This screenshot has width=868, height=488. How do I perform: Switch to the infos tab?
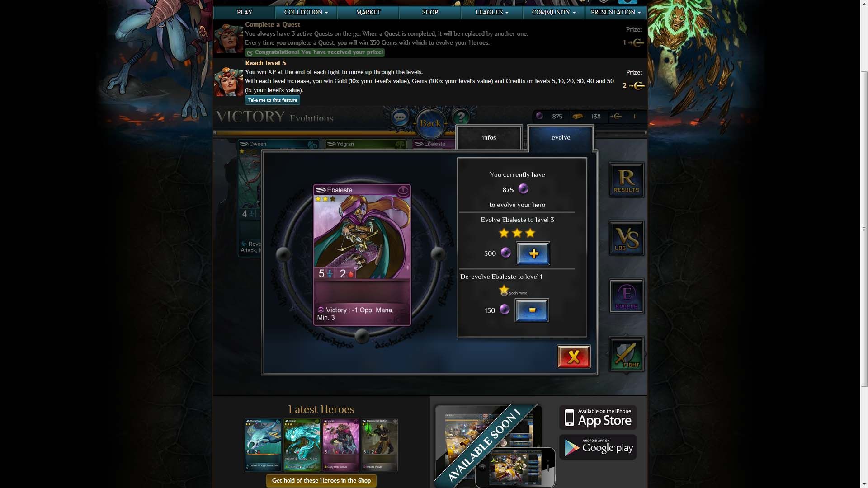[x=489, y=138]
